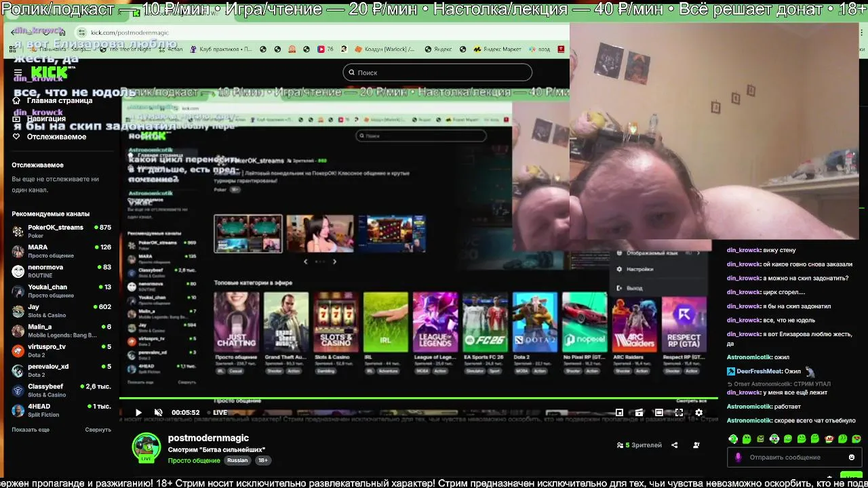Toggle mini player mode
The height and width of the screenshot is (488, 868).
click(x=619, y=412)
